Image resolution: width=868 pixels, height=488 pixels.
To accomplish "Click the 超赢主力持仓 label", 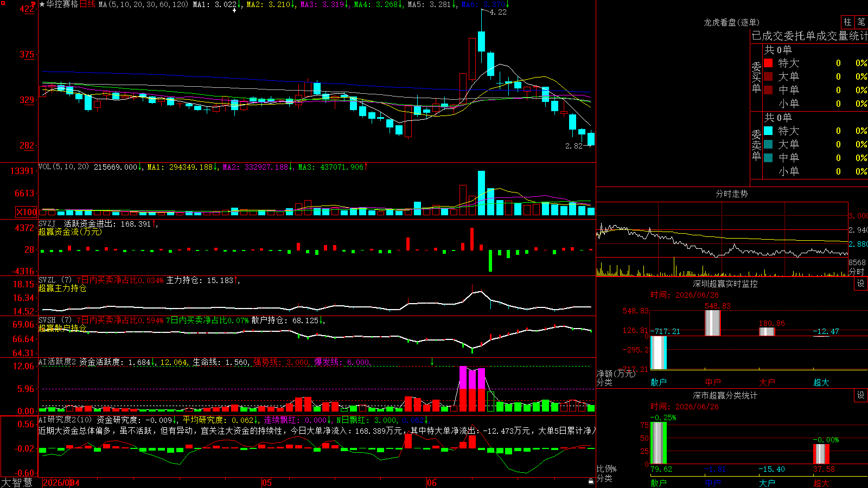I will [62, 288].
